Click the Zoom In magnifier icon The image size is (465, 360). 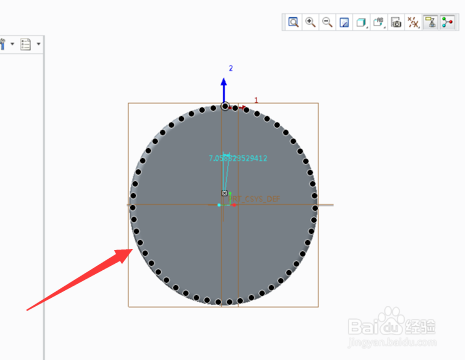[310, 22]
